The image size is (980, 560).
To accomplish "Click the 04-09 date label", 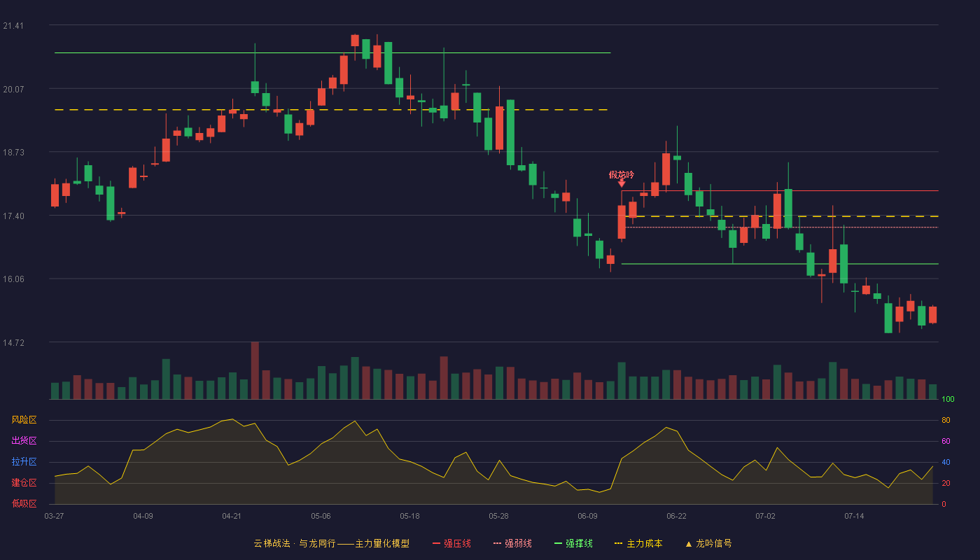I will pos(143,516).
